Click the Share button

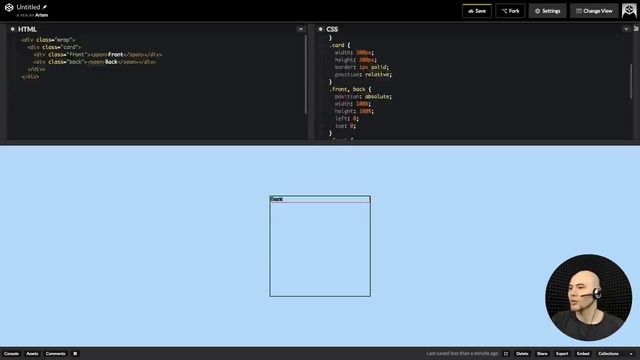coord(542,353)
